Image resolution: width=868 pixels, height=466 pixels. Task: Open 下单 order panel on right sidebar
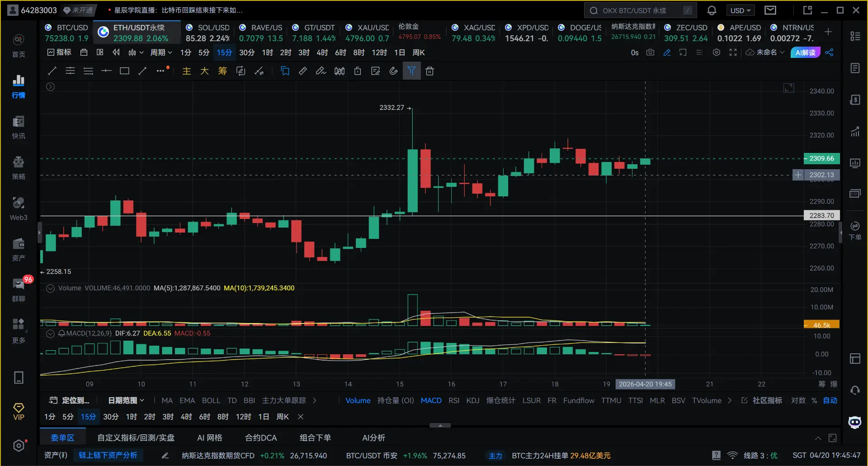point(855,231)
